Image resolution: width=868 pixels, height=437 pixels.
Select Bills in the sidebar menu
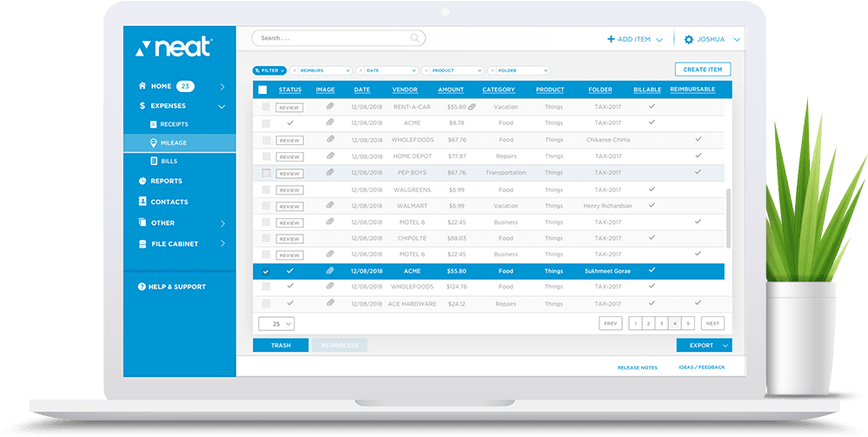coord(169,162)
